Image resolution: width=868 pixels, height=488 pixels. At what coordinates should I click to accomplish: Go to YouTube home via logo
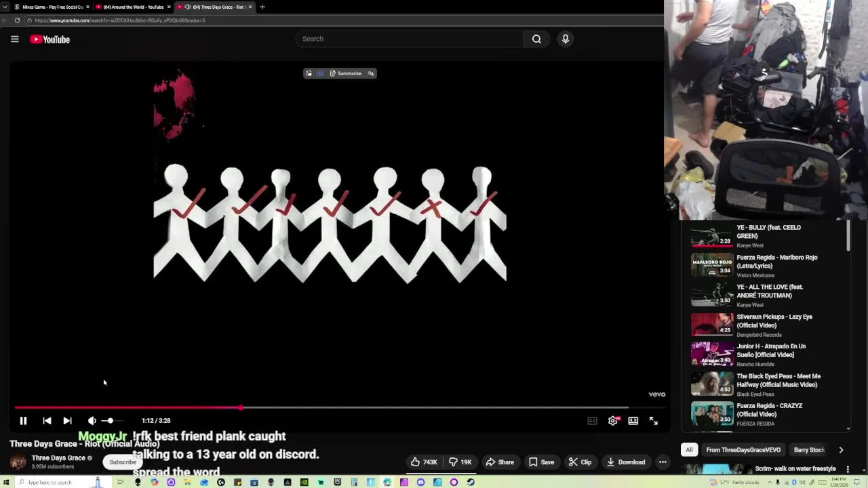click(50, 39)
